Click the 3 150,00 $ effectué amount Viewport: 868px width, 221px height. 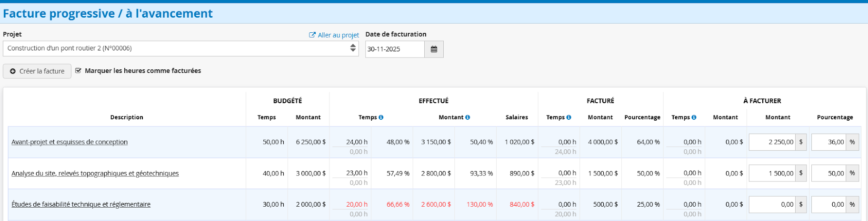pos(436,142)
